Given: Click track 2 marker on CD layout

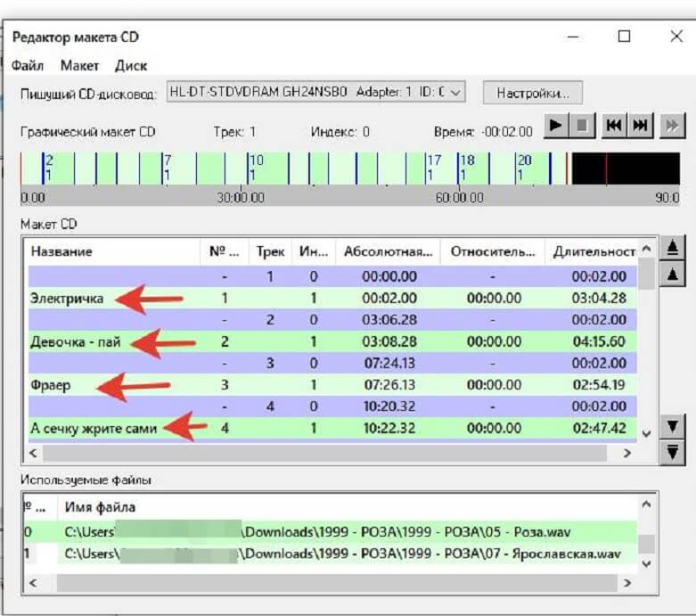Looking at the screenshot, I should pos(49,168).
